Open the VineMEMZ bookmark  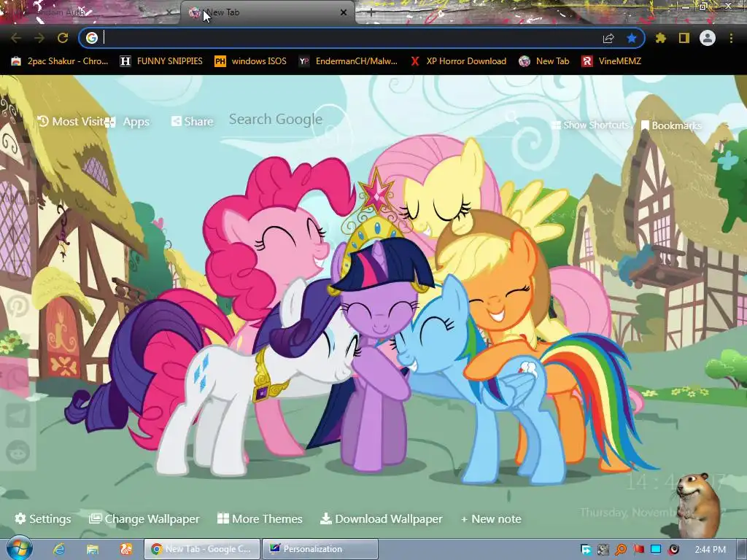(x=611, y=61)
